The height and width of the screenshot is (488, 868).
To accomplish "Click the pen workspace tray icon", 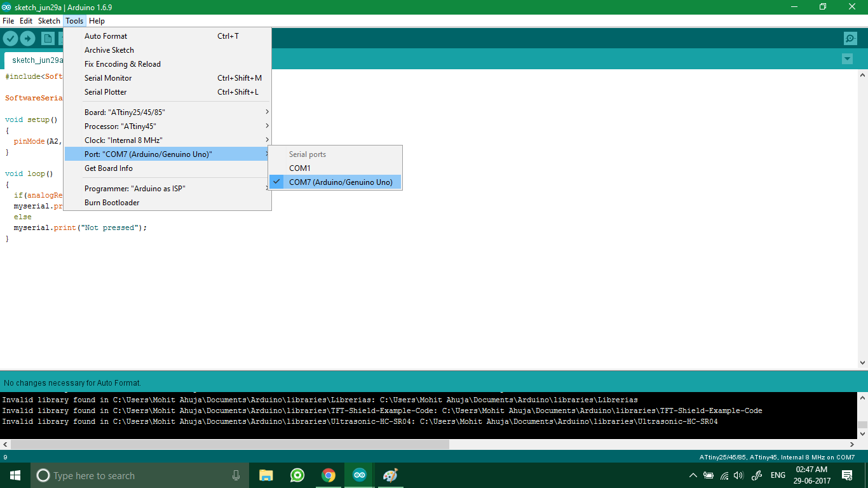I will click(x=756, y=475).
